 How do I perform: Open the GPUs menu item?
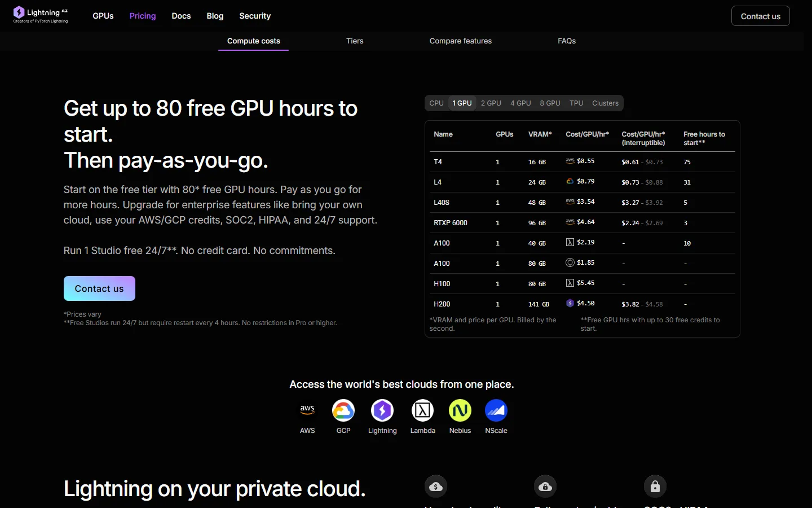pyautogui.click(x=103, y=16)
